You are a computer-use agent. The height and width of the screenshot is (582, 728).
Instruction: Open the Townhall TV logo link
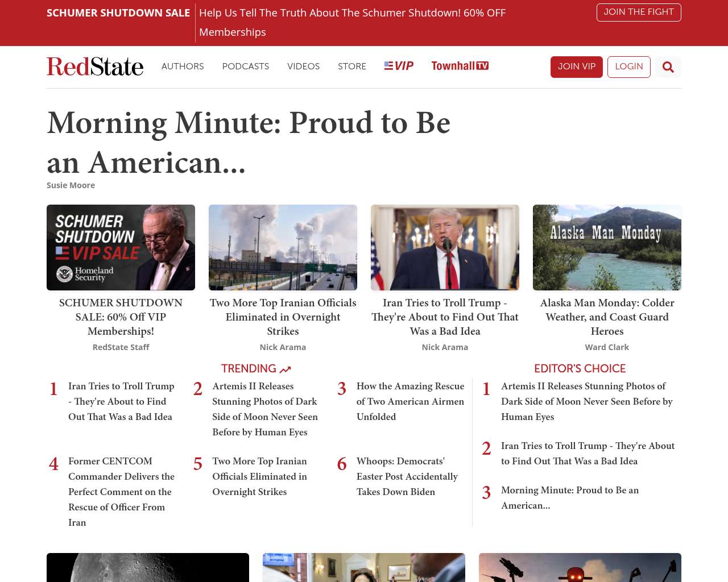(460, 66)
